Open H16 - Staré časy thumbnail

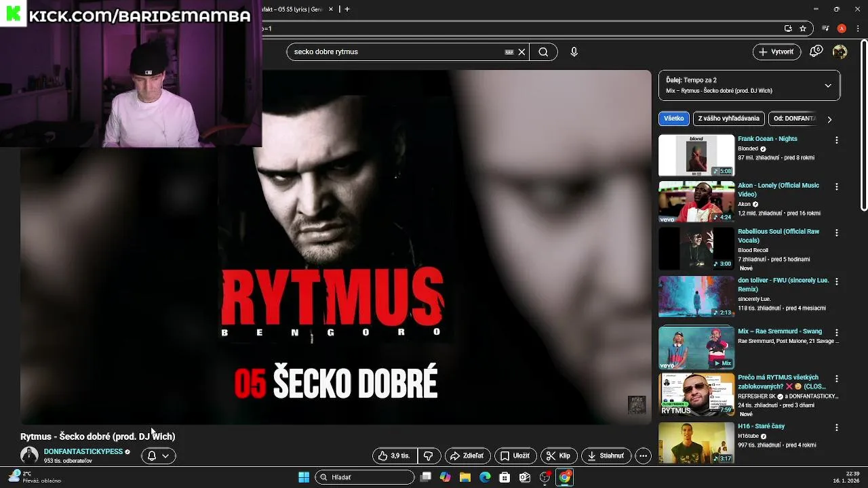(x=696, y=443)
